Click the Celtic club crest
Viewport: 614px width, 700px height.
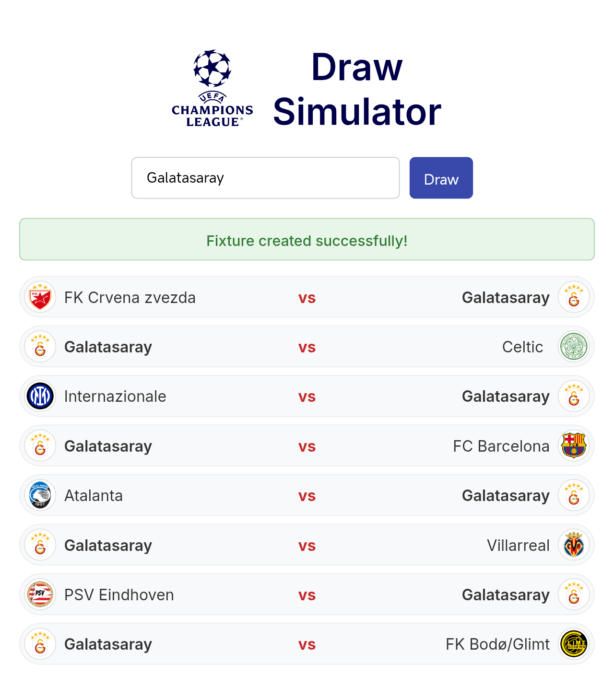[x=574, y=347]
